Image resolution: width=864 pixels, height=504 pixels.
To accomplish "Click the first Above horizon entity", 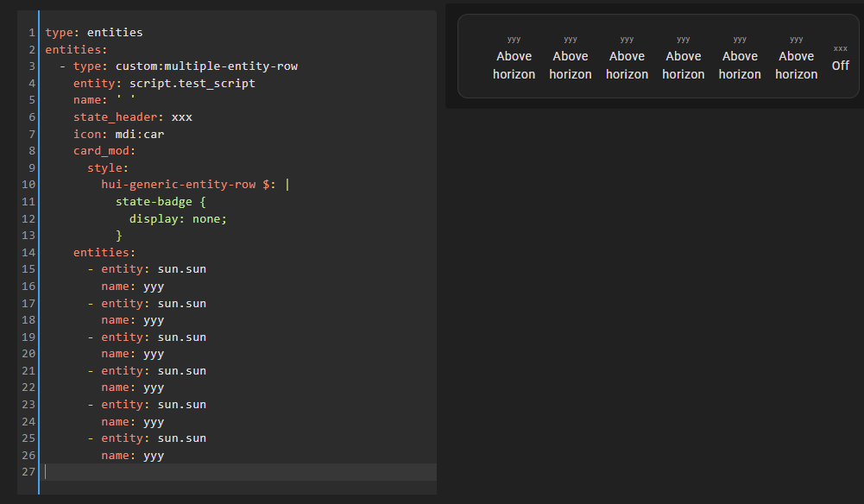I will (514, 65).
